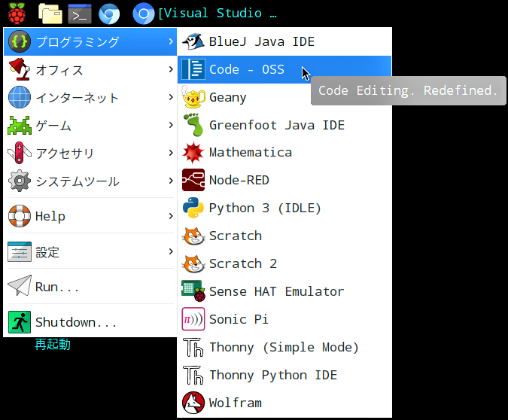Click the Run paper plane icon
Screen dimensions: 508x420
[20, 286]
